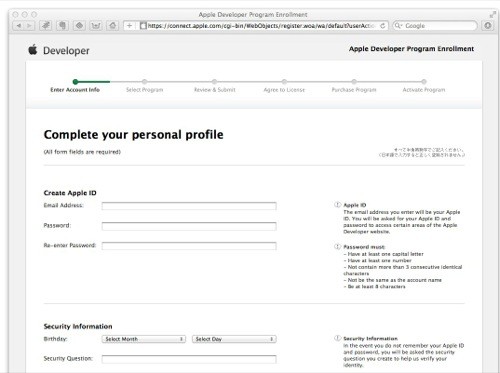Click the Create Apple ID section title
Screen dimensions: 500x373
pos(70,193)
